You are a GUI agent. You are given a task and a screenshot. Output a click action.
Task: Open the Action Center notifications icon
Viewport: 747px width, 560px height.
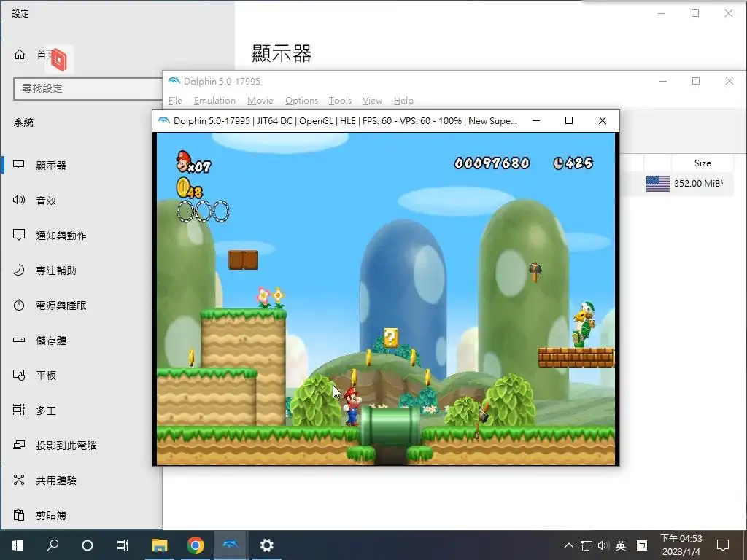tap(723, 545)
